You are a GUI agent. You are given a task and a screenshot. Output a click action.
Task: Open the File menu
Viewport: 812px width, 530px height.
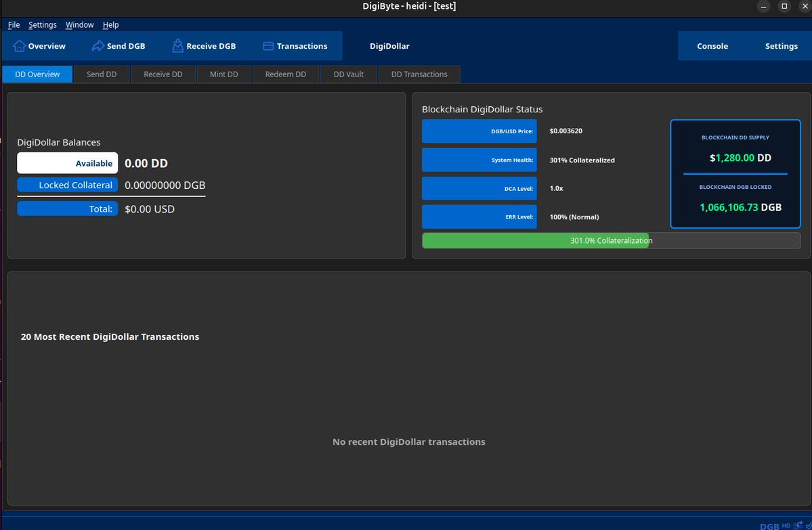pos(14,25)
